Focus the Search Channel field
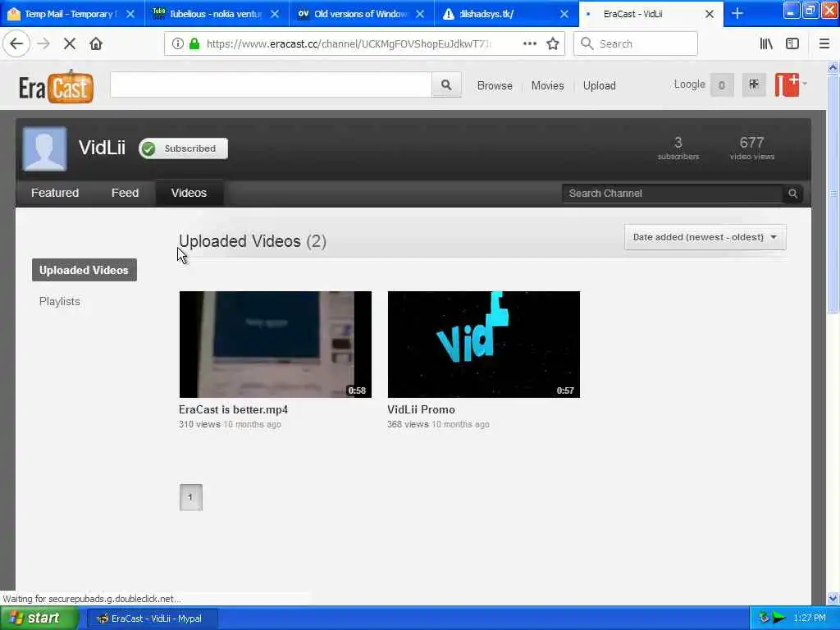The image size is (840, 630). 673,194
